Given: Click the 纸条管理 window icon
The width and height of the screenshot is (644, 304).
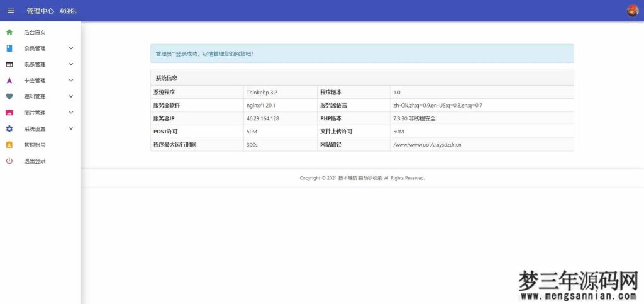Looking at the screenshot, I should (9, 64).
